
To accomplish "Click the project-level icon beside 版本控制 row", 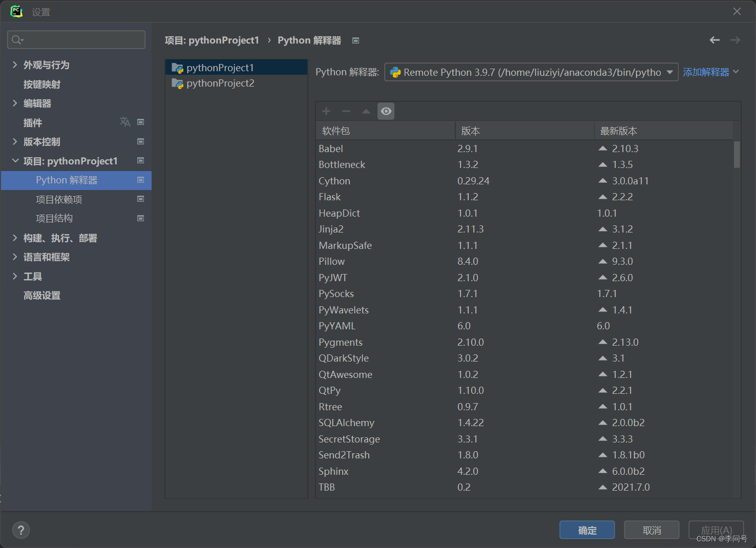I will [141, 141].
